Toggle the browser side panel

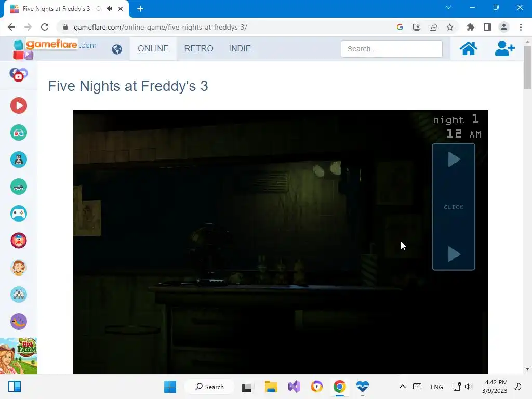click(487, 27)
